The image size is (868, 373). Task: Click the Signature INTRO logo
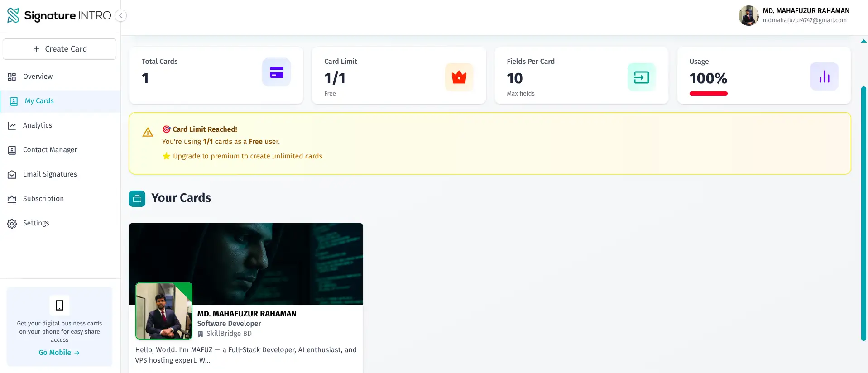tap(59, 15)
